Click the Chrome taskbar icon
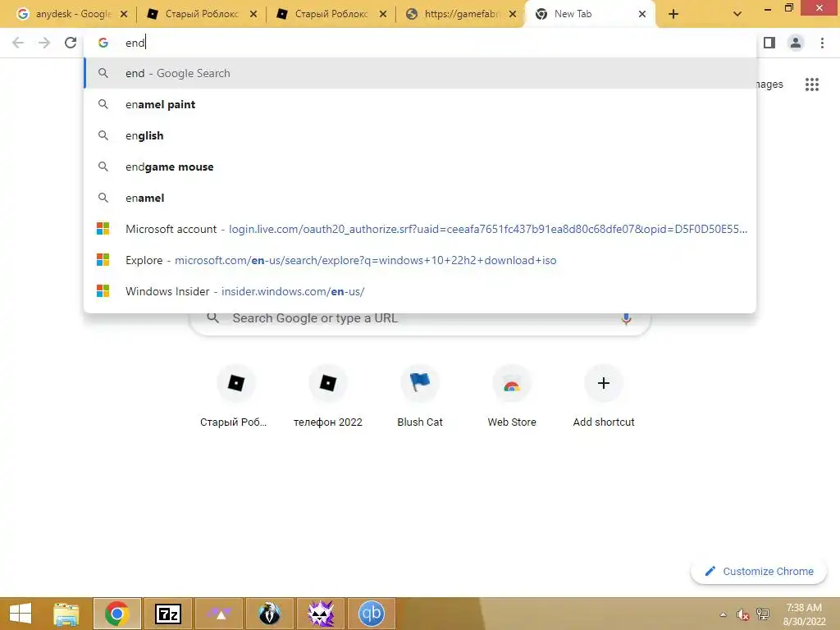This screenshot has width=840, height=630. coord(117,614)
